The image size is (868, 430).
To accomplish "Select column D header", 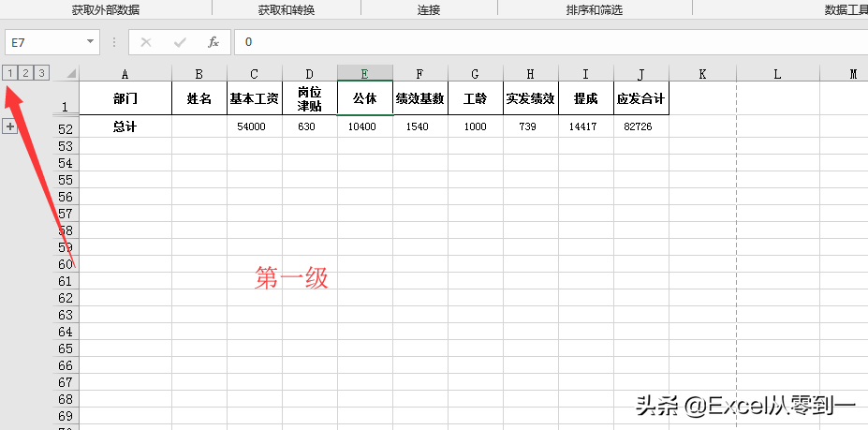I will coord(310,74).
